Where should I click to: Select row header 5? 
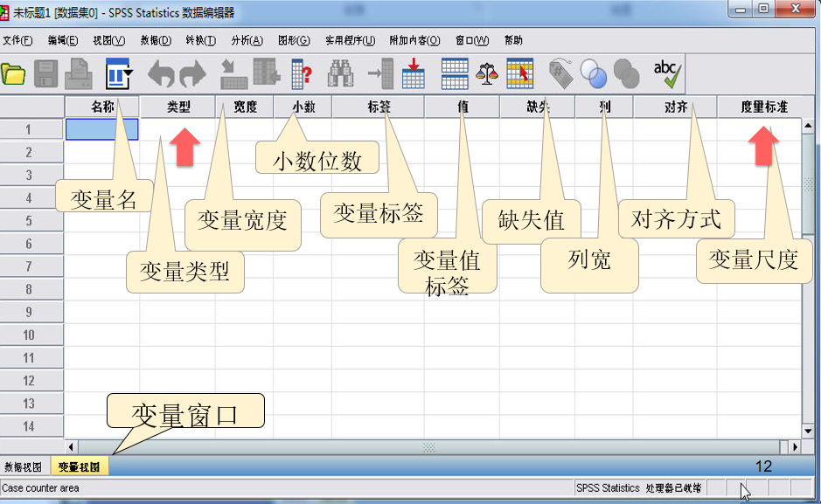click(x=32, y=221)
